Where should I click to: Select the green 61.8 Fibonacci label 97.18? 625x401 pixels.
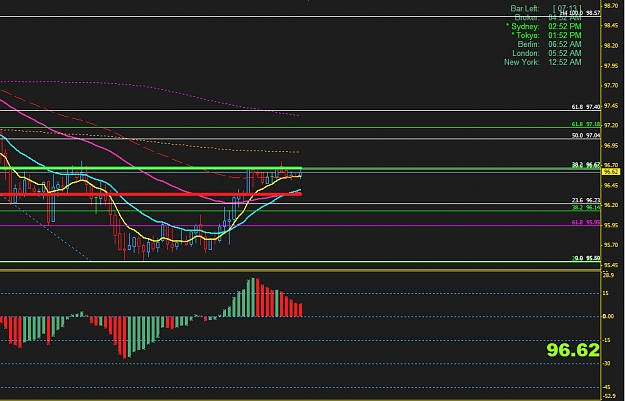point(586,124)
